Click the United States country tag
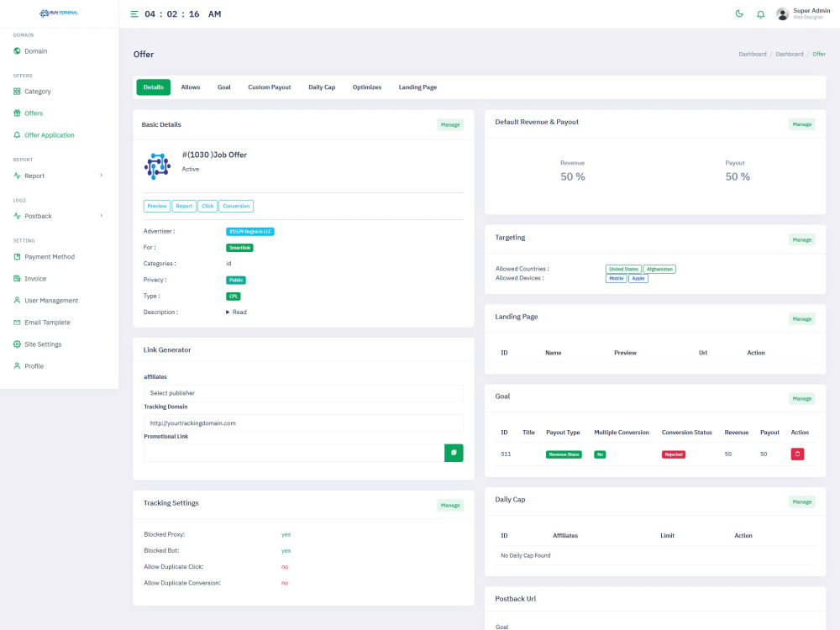Image resolution: width=840 pixels, height=630 pixels. pyautogui.click(x=623, y=269)
